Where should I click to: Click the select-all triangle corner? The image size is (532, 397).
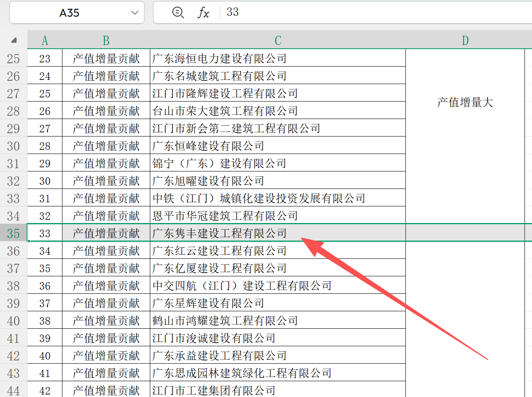coord(14,40)
